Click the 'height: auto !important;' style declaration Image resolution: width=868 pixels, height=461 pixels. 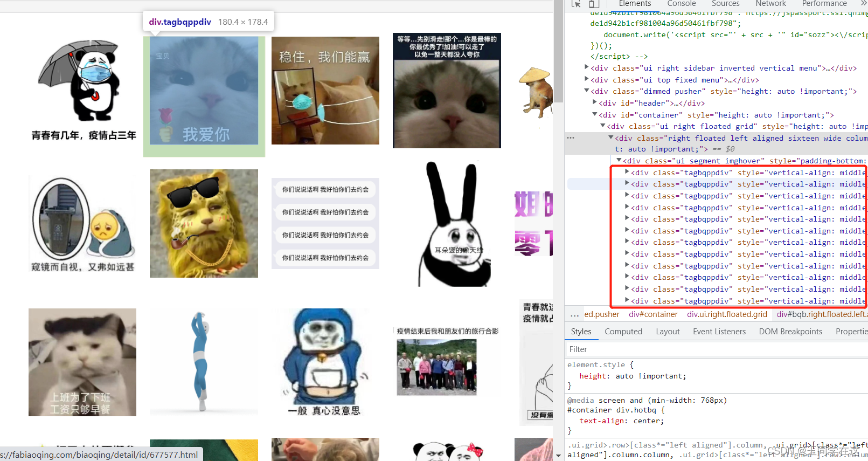tap(633, 376)
